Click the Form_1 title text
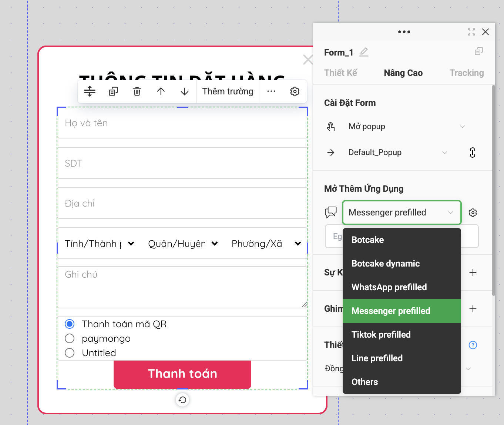The image size is (504, 425). (x=339, y=52)
